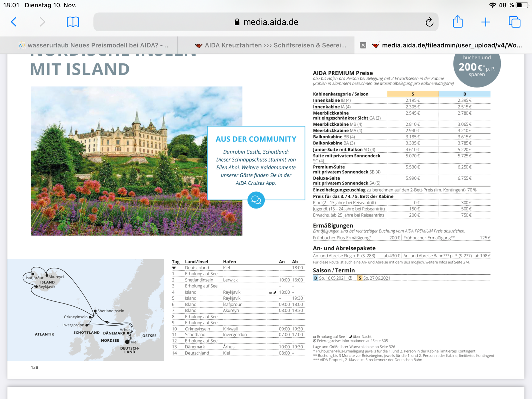532x399 pixels.
Task: Tap the battery indicator in status bar
Action: 521,5
